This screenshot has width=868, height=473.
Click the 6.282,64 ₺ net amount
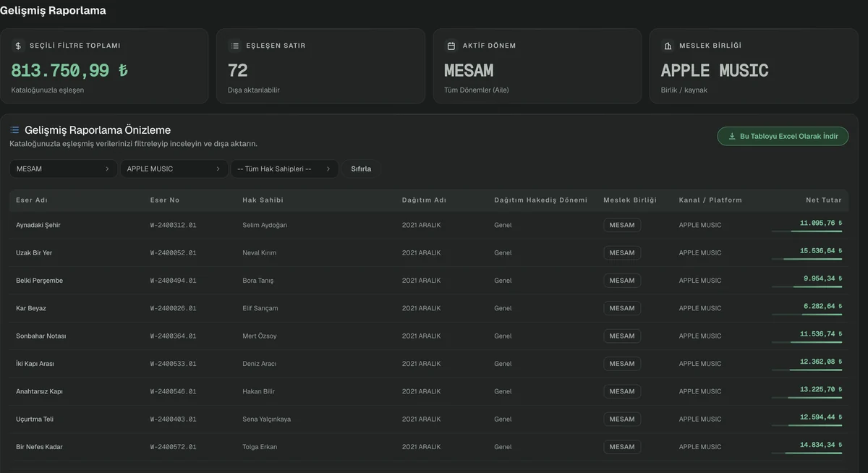(x=823, y=307)
